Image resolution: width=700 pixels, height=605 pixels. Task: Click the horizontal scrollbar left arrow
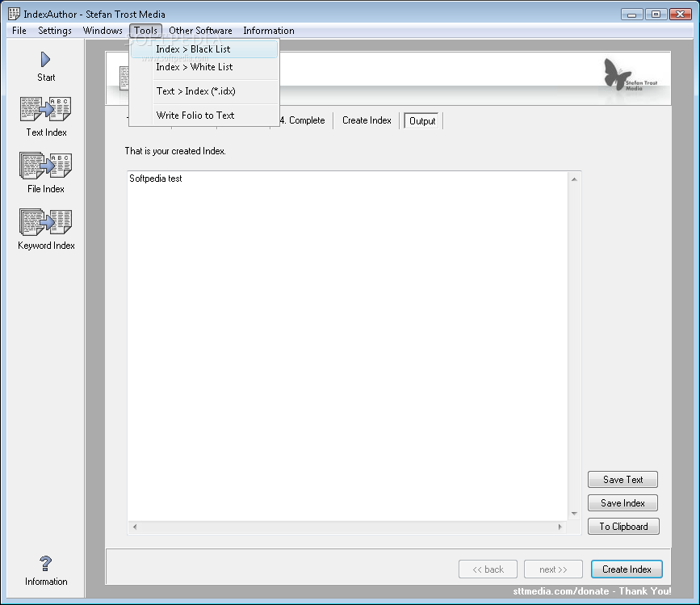pyautogui.click(x=134, y=527)
